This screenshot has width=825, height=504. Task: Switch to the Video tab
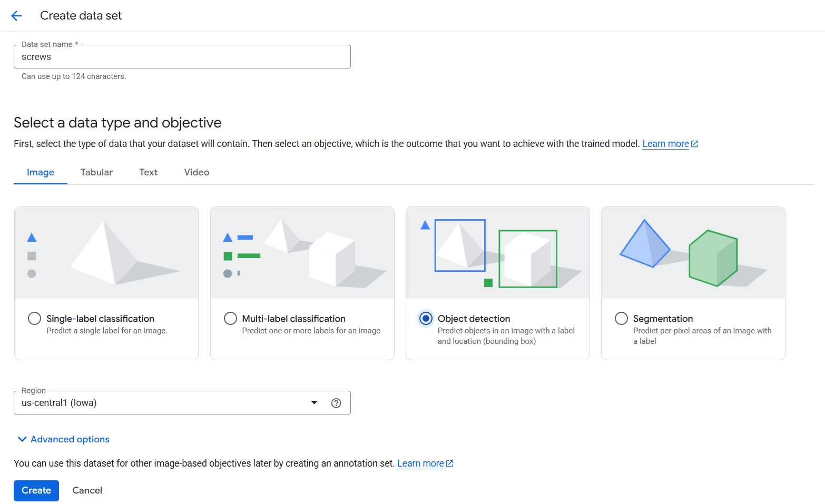tap(197, 172)
